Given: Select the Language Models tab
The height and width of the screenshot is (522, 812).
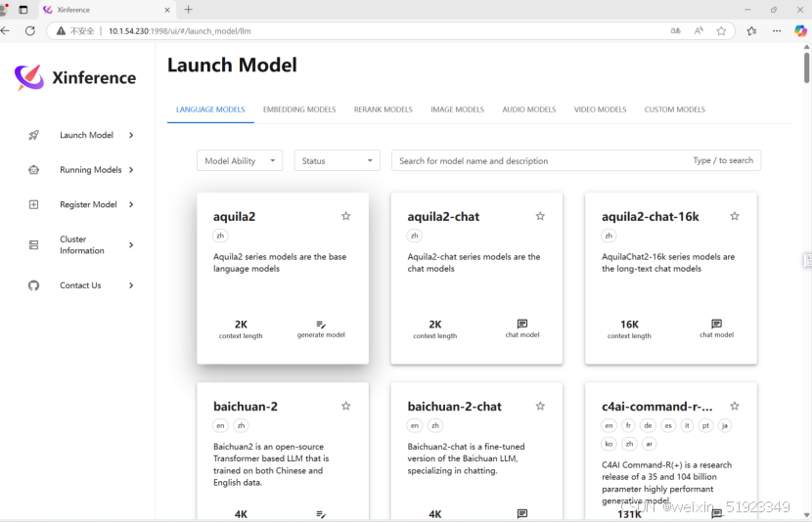Looking at the screenshot, I should tap(210, 109).
